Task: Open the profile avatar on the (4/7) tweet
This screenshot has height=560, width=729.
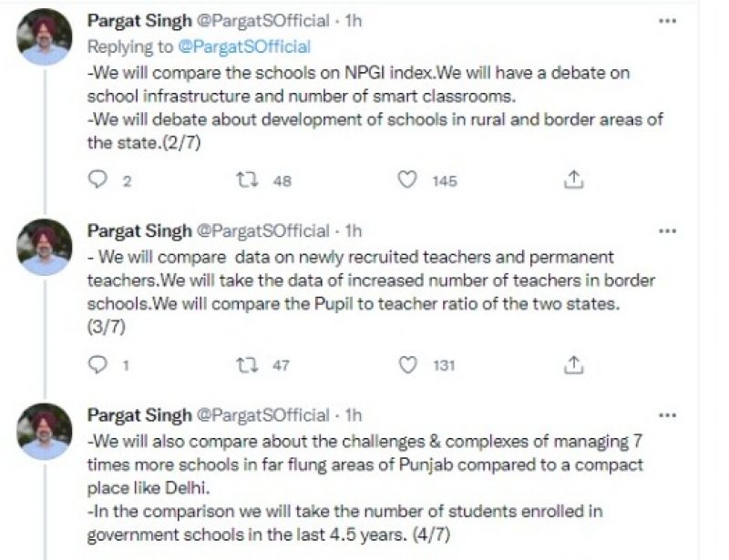Action: (46, 432)
